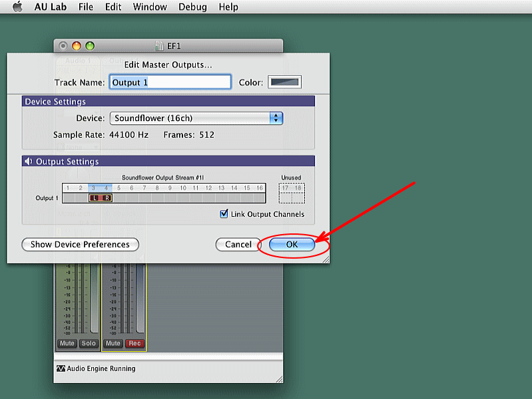Image resolution: width=532 pixels, height=399 pixels.
Task: Click the speaker icon beside Output Settings
Action: [29, 162]
